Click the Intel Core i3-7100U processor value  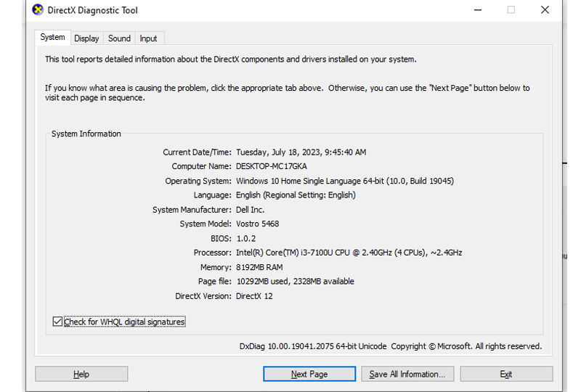(349, 253)
